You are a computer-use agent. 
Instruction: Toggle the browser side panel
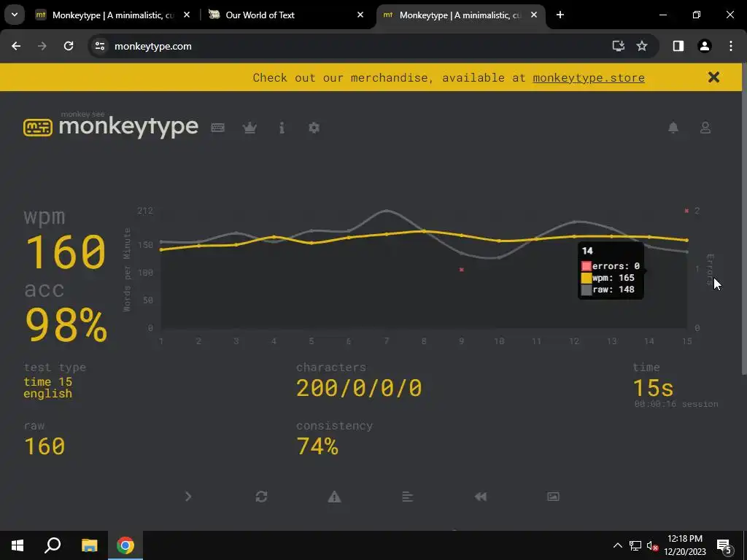click(x=678, y=46)
